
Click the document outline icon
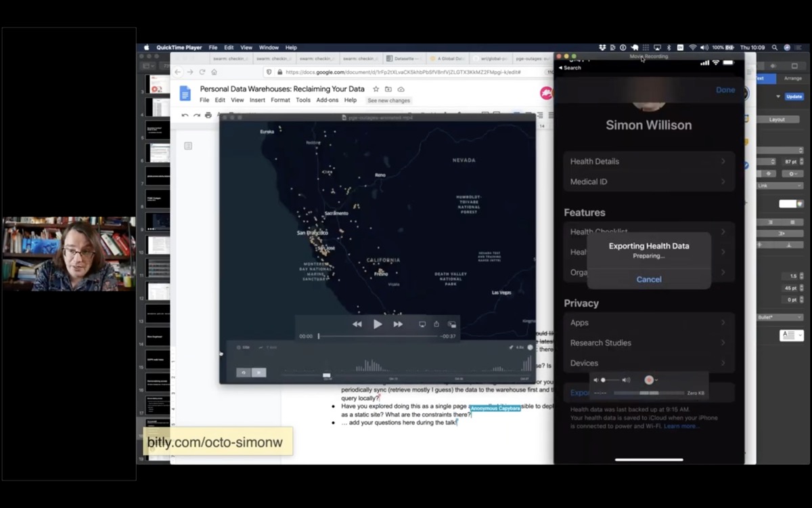tap(188, 146)
